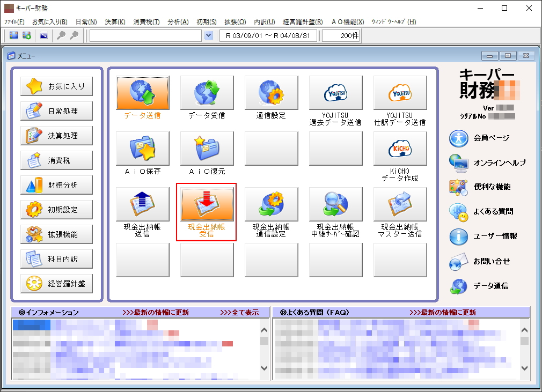This screenshot has width=542, height=392.
Task: Open the 通信設定 icon
Action: pos(272,93)
